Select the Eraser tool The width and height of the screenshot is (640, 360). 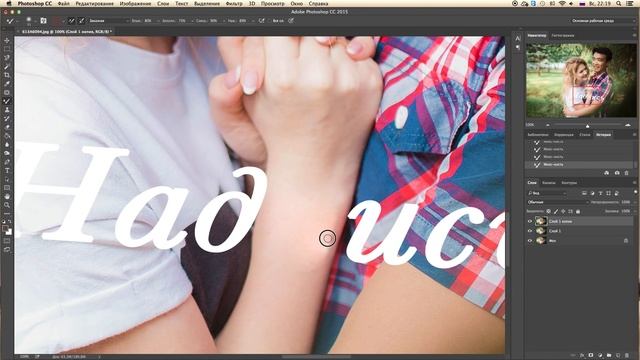tap(7, 127)
